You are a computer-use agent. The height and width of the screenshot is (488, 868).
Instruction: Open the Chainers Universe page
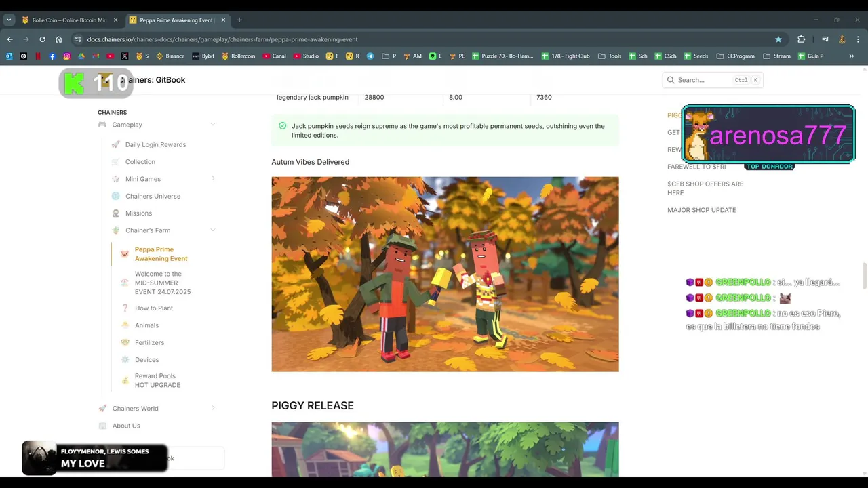[153, 196]
